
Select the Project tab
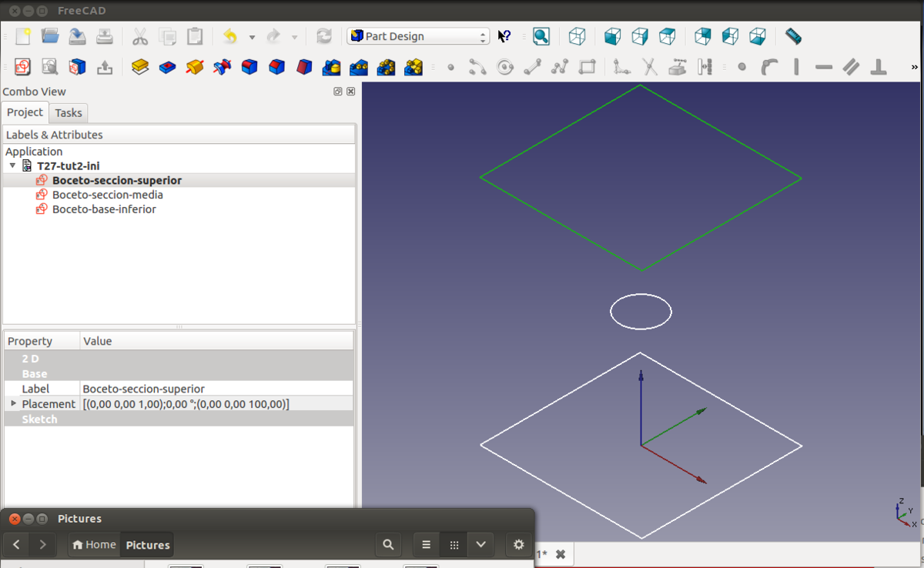(x=25, y=112)
